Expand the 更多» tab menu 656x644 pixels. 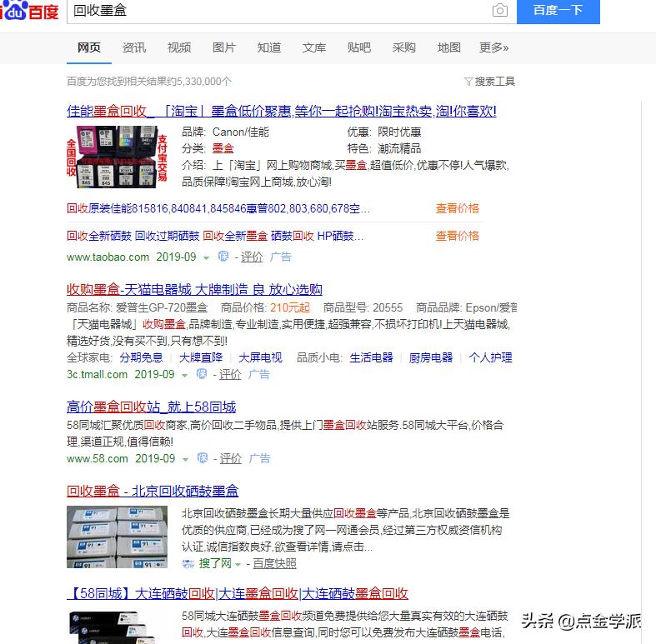click(493, 47)
